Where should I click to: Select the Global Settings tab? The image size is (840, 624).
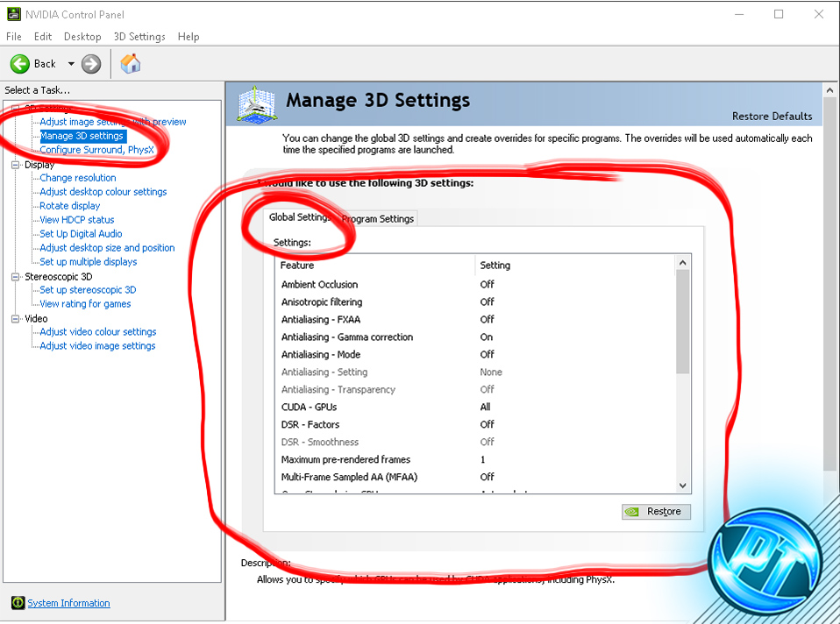300,217
